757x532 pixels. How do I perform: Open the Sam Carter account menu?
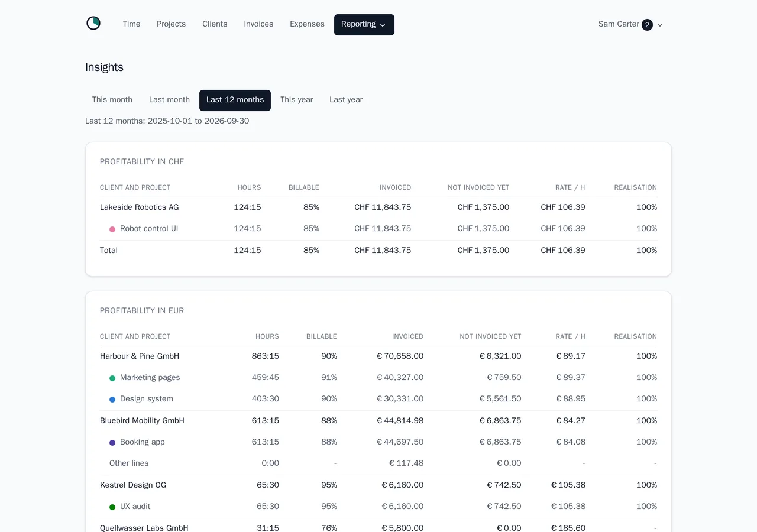click(630, 25)
